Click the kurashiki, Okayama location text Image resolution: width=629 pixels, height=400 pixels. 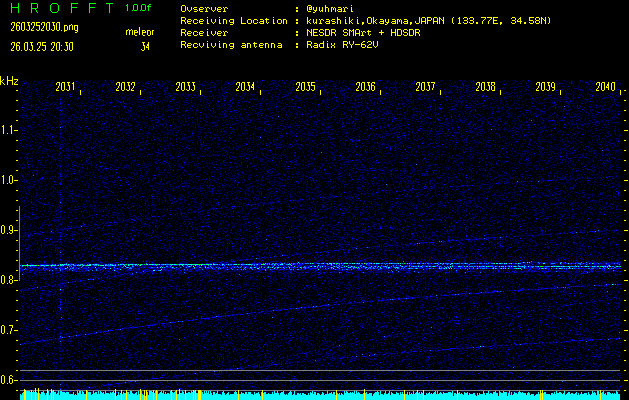(x=375, y=20)
